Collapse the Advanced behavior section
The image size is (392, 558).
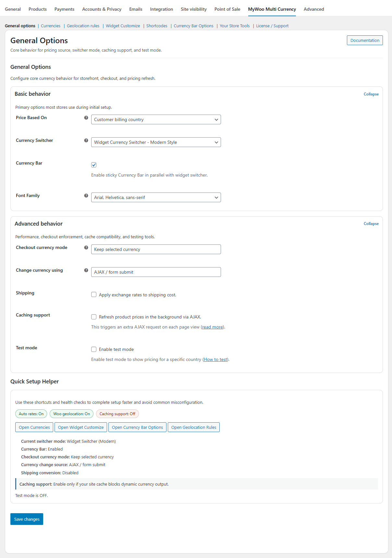coord(371,224)
